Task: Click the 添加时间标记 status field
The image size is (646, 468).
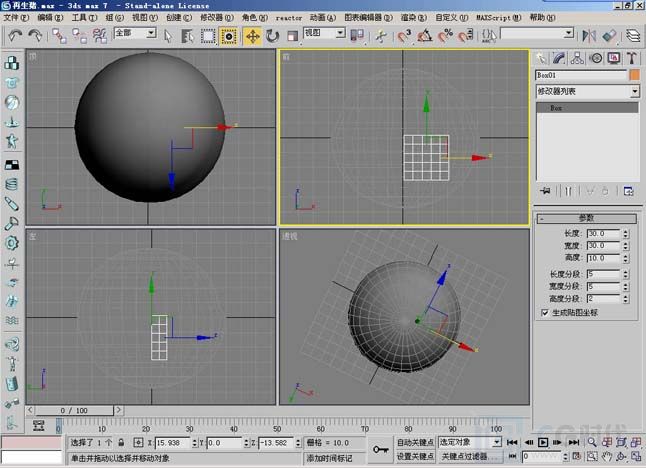Action: tap(335, 458)
